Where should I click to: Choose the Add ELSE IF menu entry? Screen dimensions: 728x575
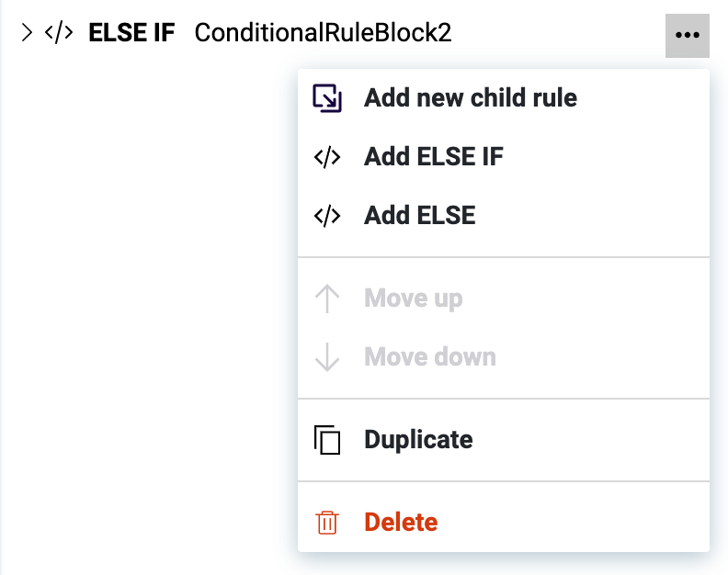(434, 157)
